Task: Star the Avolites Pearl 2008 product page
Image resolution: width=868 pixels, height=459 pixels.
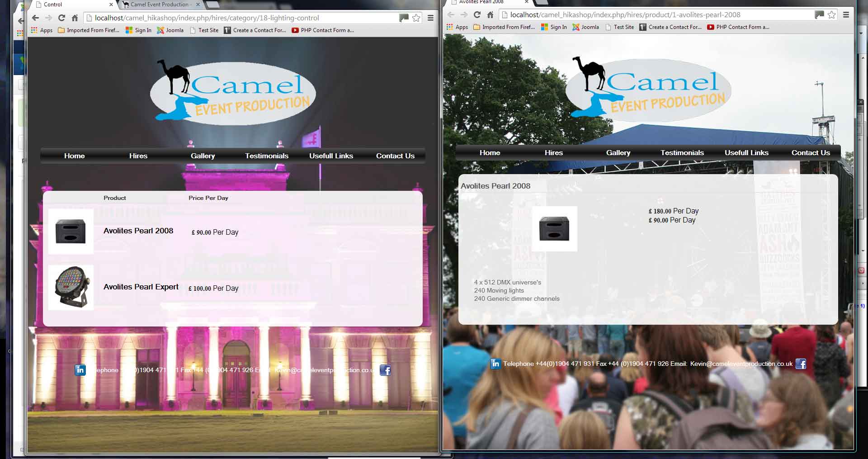Action: tap(832, 14)
